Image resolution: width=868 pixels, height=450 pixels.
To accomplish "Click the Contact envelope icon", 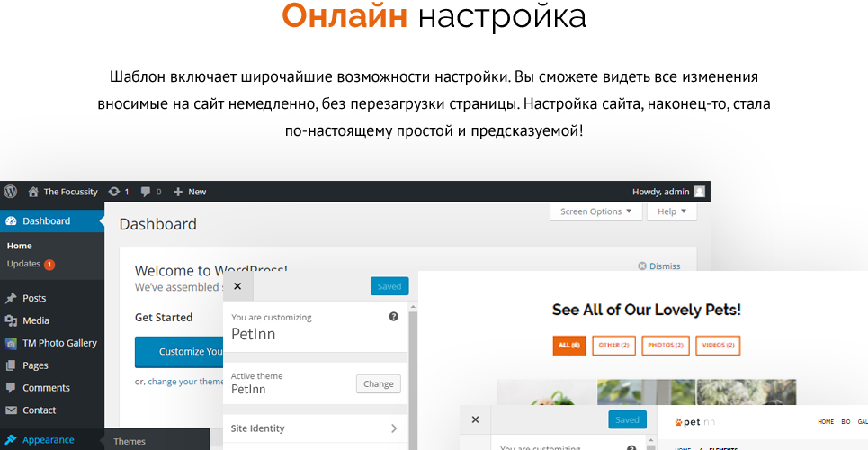I will 11,410.
